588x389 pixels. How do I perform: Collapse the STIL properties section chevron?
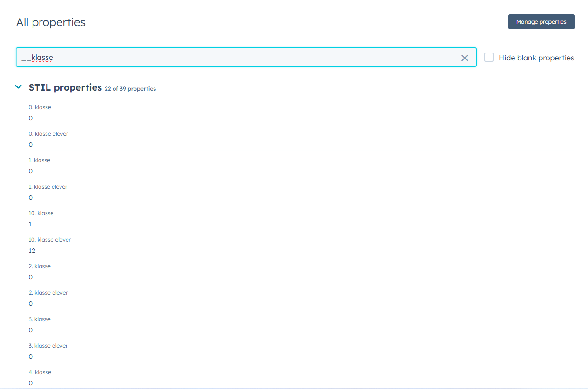tap(18, 87)
